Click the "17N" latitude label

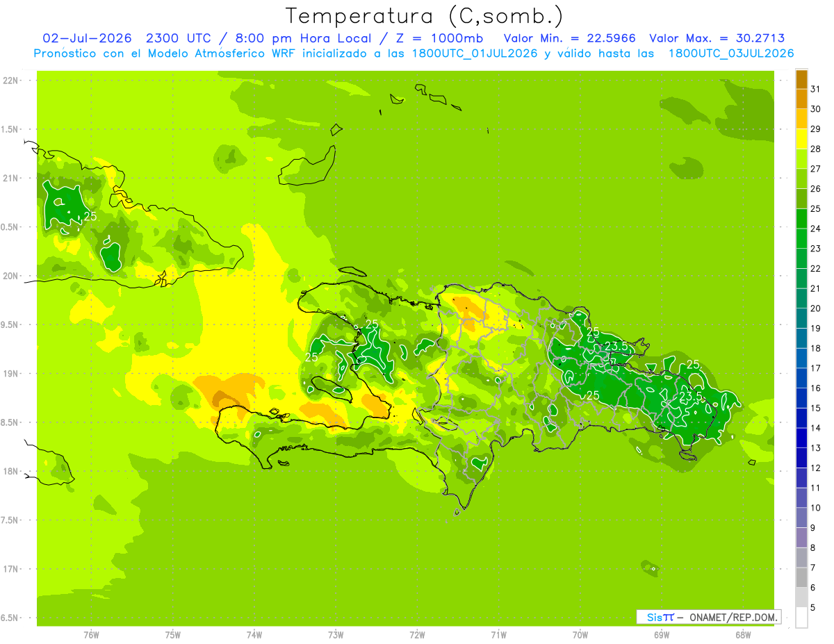click(x=10, y=569)
